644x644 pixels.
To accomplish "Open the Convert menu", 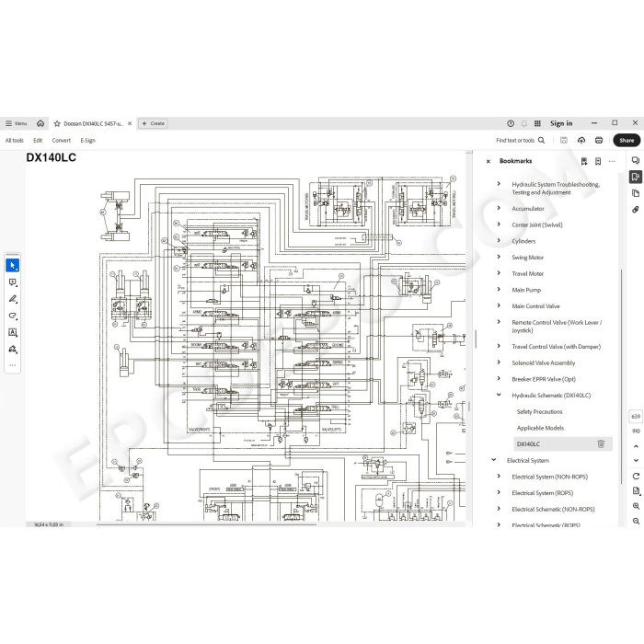I will click(62, 141).
